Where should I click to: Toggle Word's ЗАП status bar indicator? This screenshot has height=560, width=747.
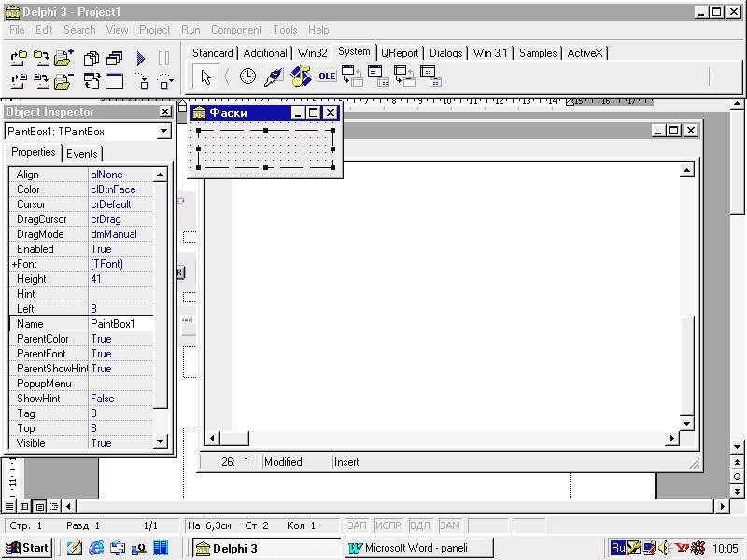coord(357,525)
